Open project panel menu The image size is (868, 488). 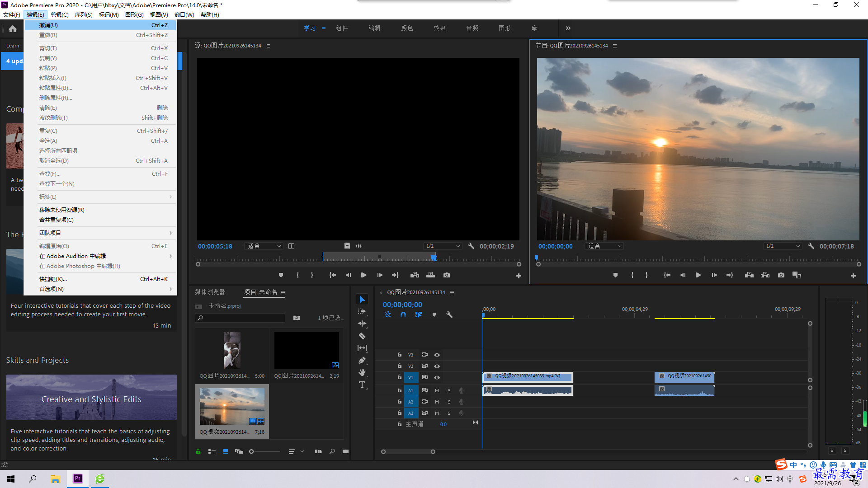point(283,292)
